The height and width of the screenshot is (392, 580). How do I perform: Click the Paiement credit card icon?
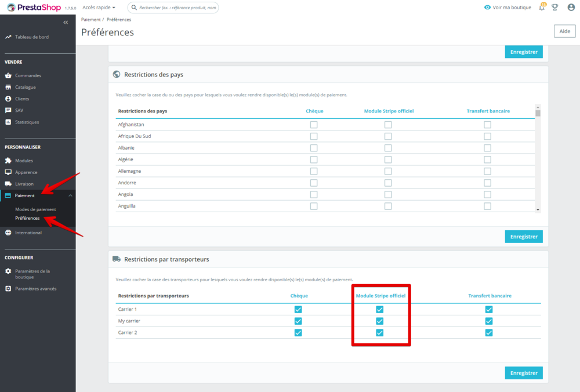point(8,195)
